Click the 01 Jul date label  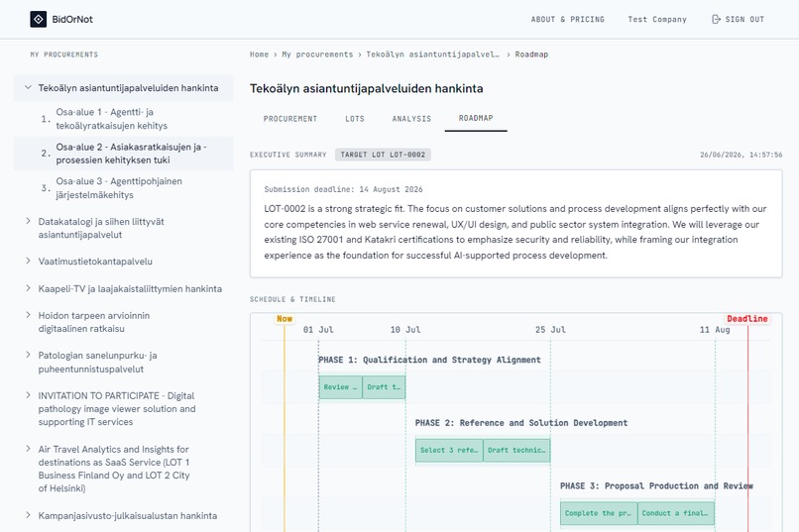[318, 330]
